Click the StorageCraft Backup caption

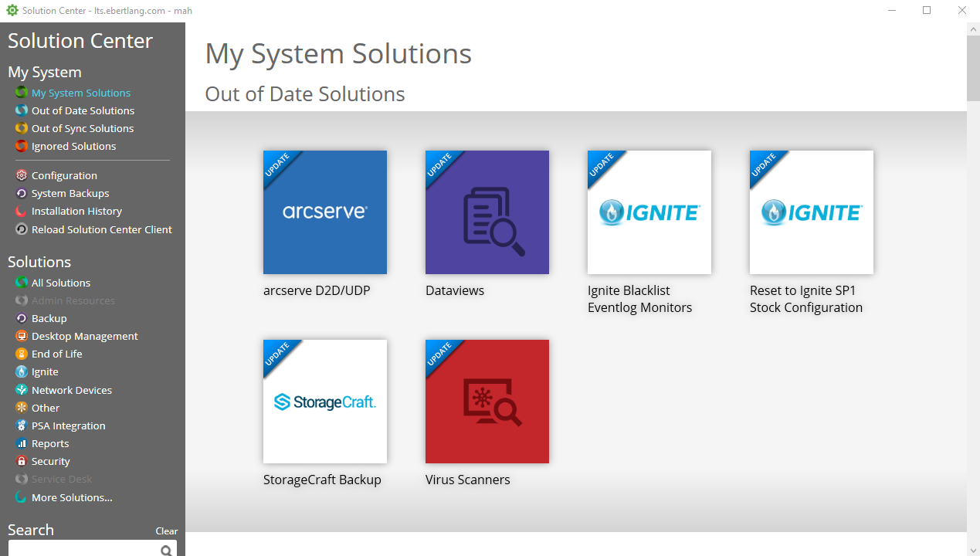pos(322,480)
